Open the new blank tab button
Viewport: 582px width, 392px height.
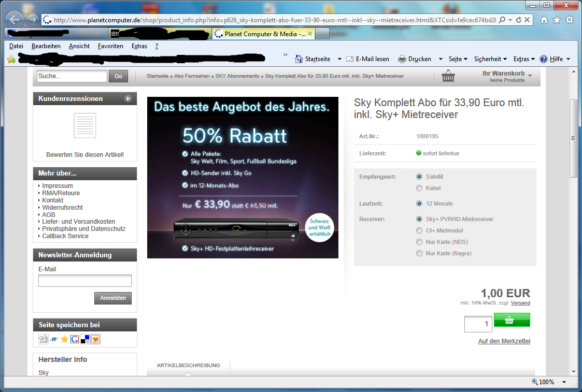click(322, 34)
